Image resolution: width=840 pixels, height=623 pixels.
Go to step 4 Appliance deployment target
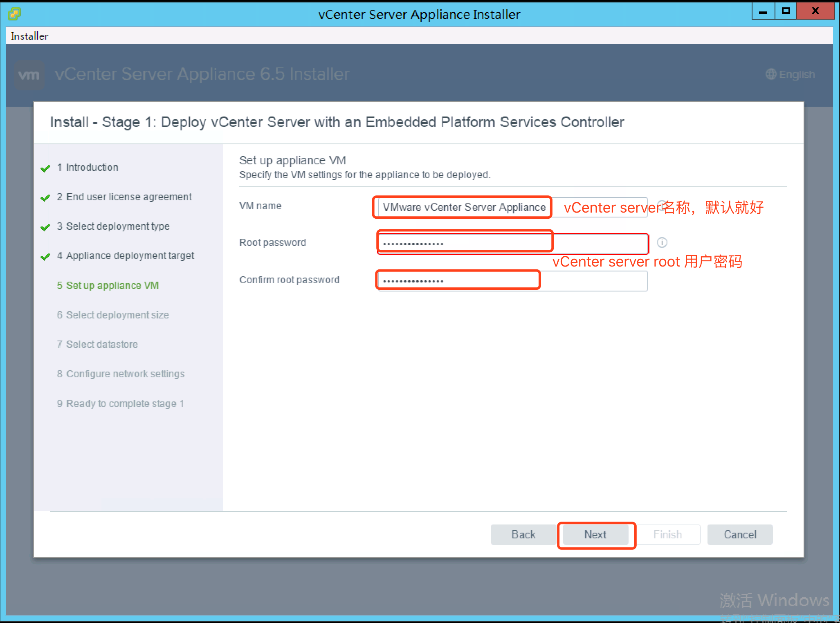126,255
